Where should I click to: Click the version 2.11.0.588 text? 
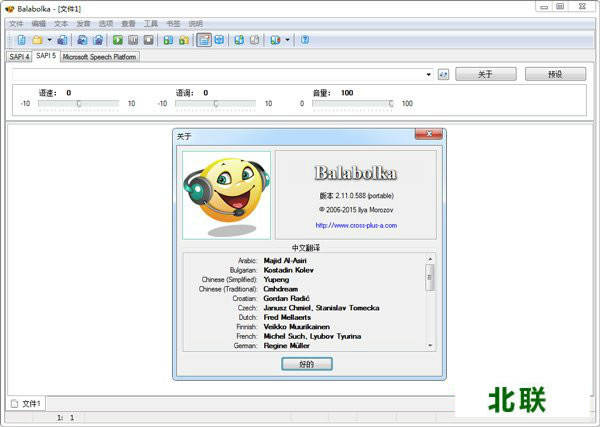(x=357, y=196)
